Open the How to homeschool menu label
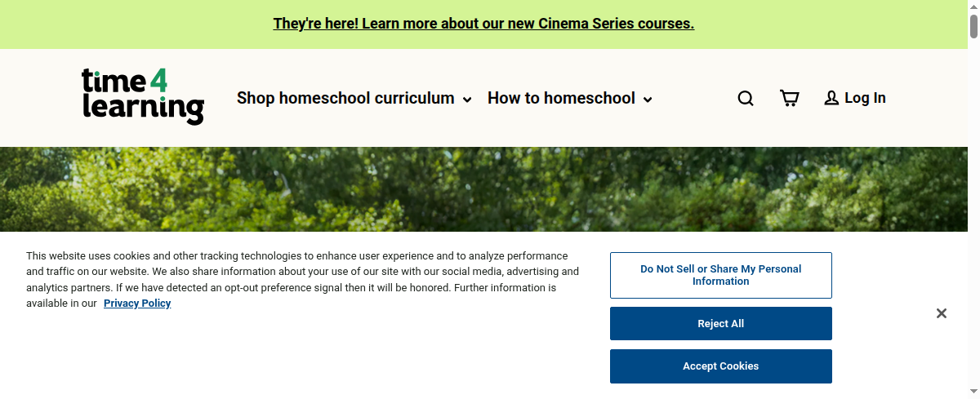Viewport: 980px width, 399px height. [x=561, y=98]
